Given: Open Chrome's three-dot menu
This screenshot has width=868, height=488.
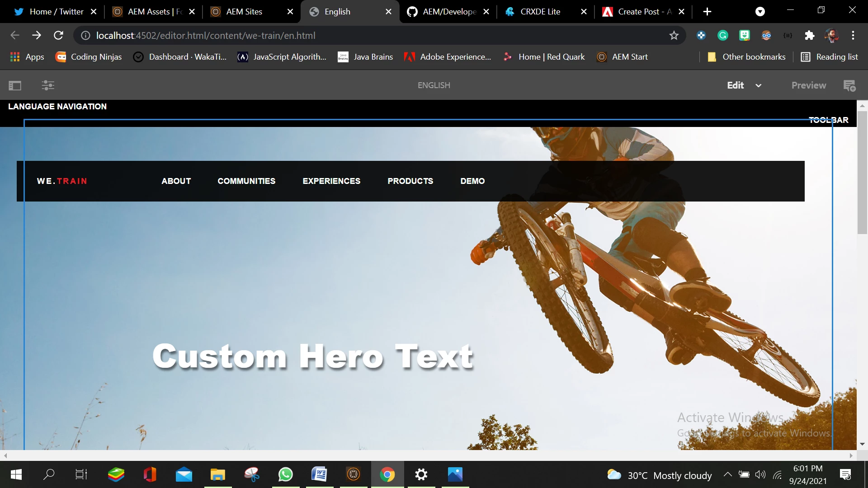Looking at the screenshot, I should [x=853, y=36].
